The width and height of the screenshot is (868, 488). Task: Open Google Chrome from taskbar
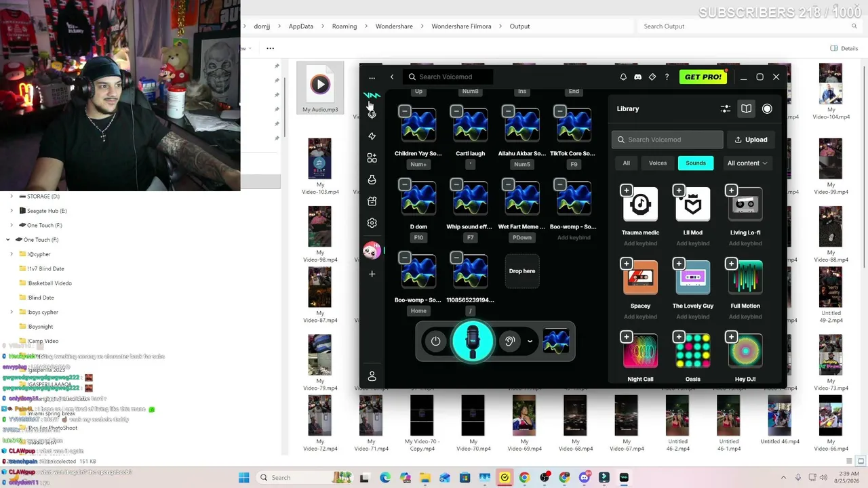tap(524, 478)
